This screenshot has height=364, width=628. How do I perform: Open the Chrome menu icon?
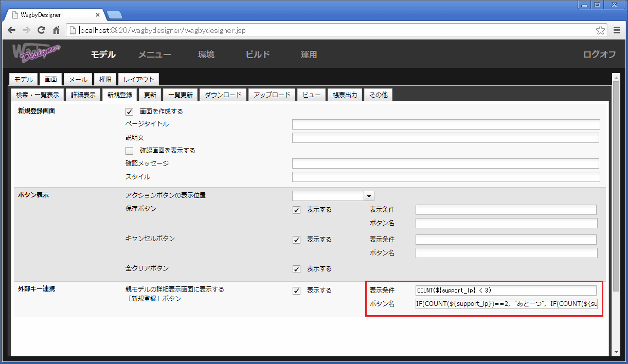coord(617,30)
